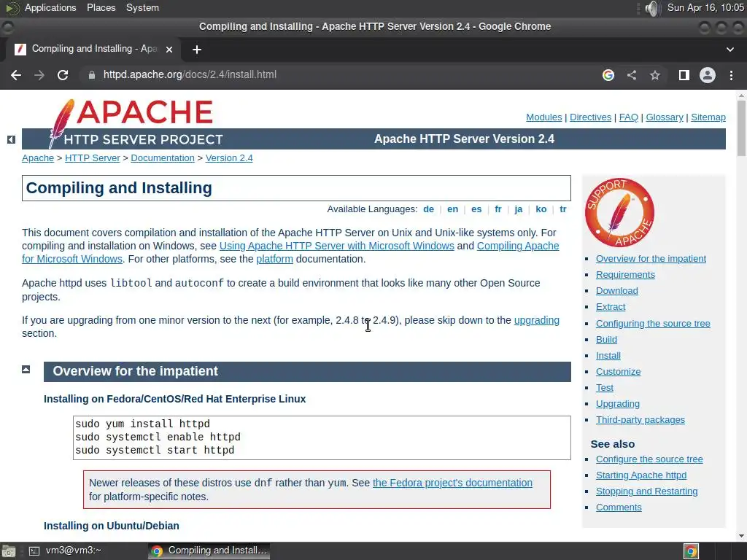This screenshot has height=560, width=747.
Task: Jump to Overview for the impatient
Action: [651, 259]
